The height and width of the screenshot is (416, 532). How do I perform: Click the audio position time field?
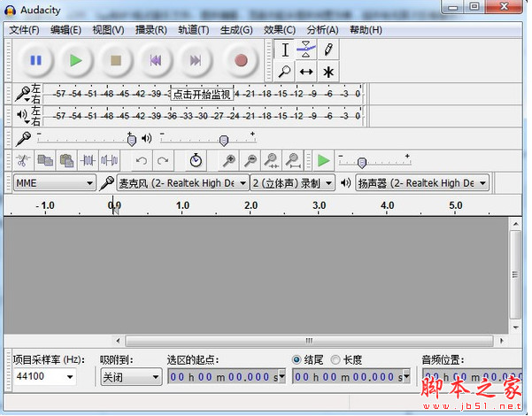pyautogui.click(x=473, y=376)
